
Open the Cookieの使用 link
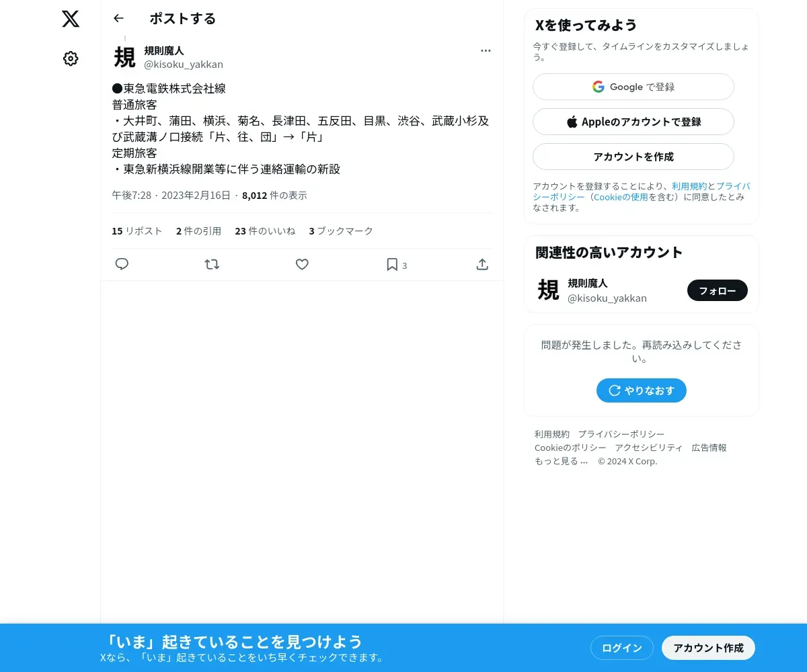(621, 197)
